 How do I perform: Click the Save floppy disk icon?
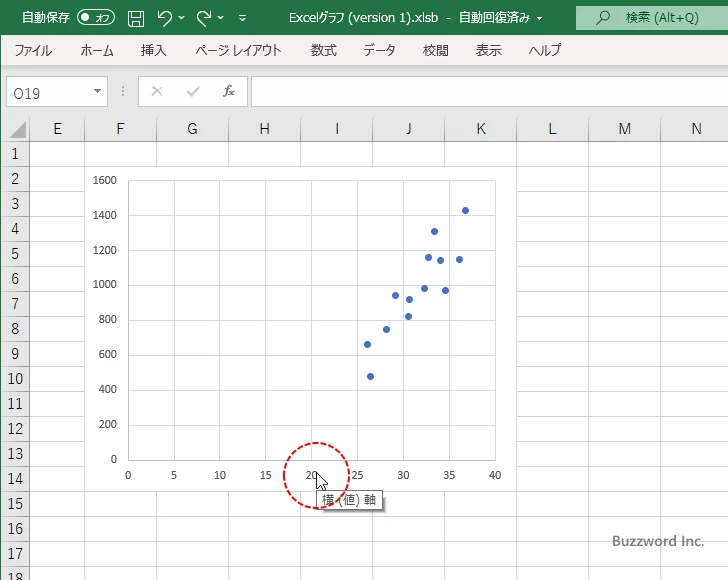click(x=136, y=18)
